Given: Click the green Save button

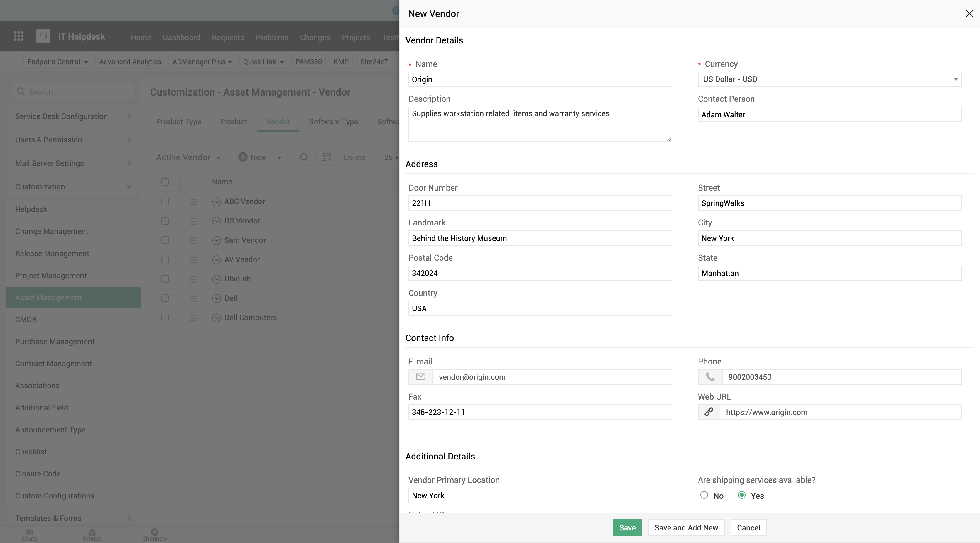Looking at the screenshot, I should click(x=627, y=527).
